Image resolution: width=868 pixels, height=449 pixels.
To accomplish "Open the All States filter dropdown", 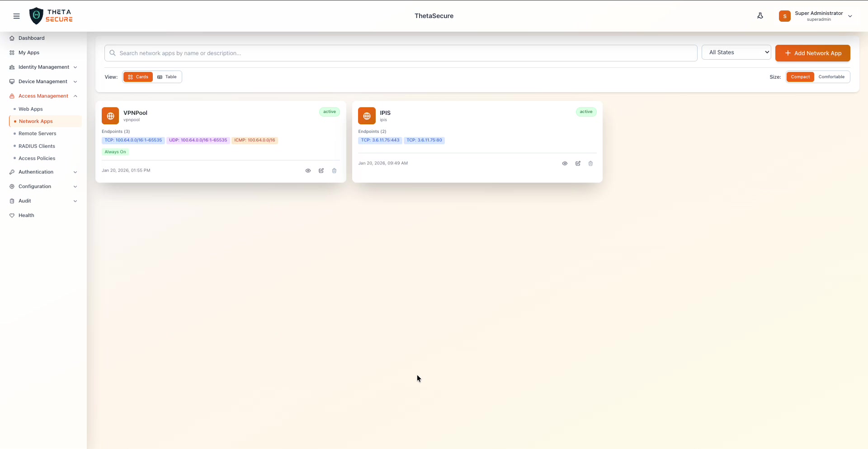I will point(736,52).
